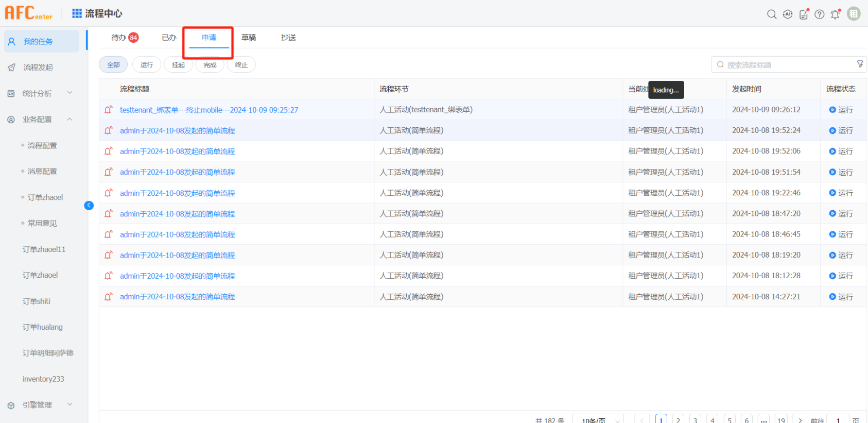This screenshot has width=868, height=423.
Task: Click the advanced filter funnel icon
Action: [860, 64]
